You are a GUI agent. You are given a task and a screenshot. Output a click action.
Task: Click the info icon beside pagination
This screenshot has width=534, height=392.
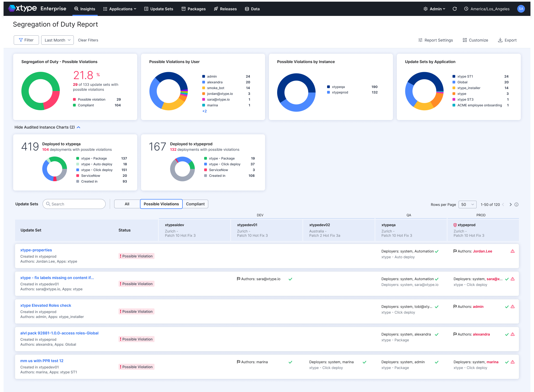click(516, 204)
